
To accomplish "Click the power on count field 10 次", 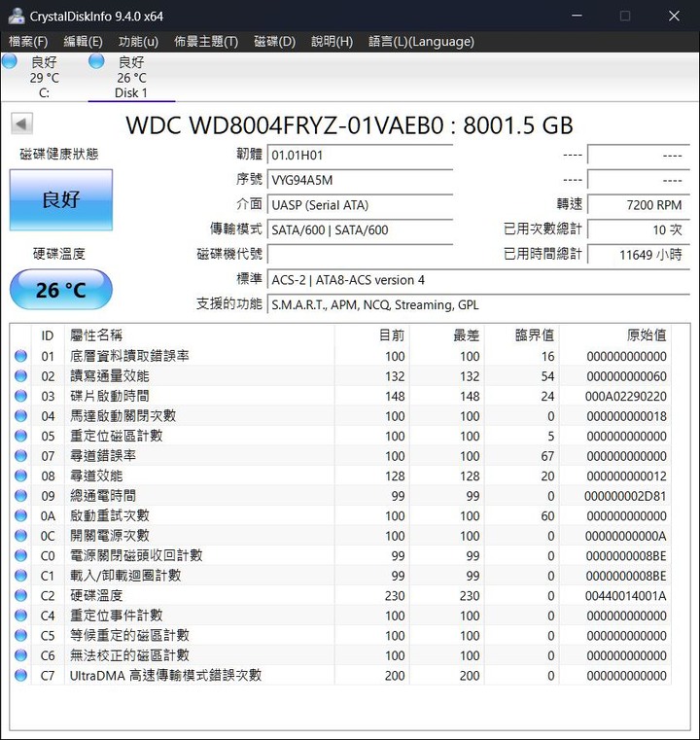I will click(639, 229).
